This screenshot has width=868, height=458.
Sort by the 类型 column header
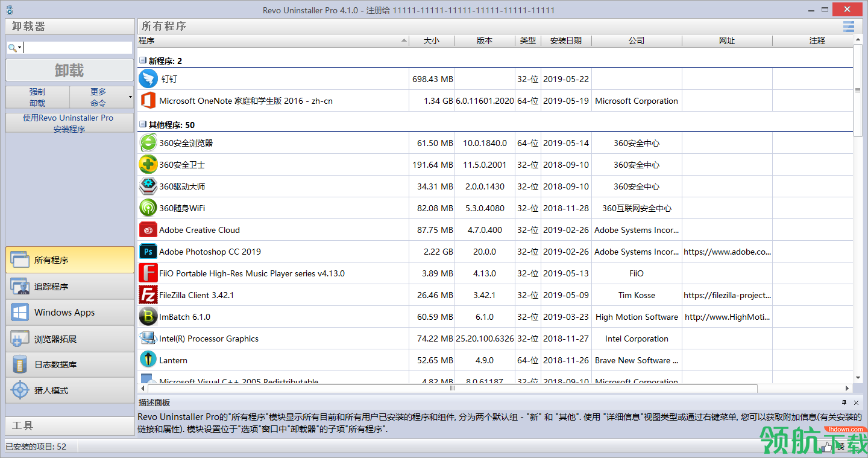click(x=528, y=40)
